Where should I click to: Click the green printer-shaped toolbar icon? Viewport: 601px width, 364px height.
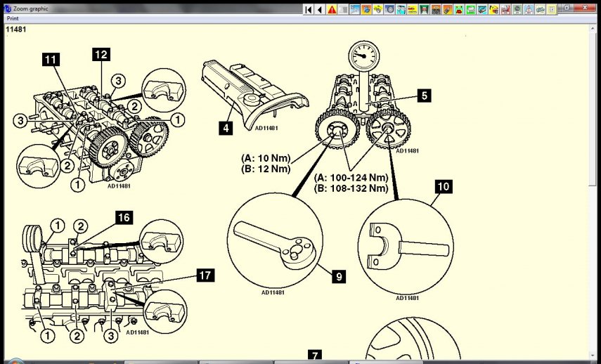click(x=470, y=10)
